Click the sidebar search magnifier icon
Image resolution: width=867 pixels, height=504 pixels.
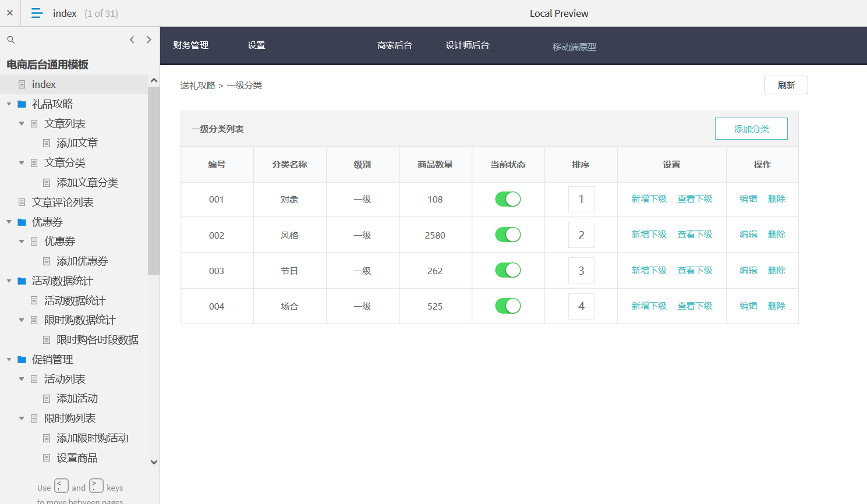click(10, 40)
